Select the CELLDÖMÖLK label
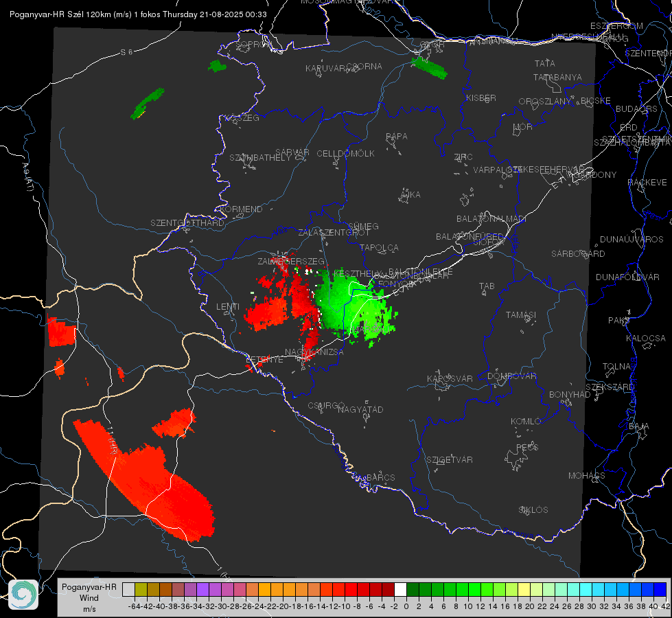Image resolution: width=672 pixels, height=618 pixels. (x=346, y=154)
